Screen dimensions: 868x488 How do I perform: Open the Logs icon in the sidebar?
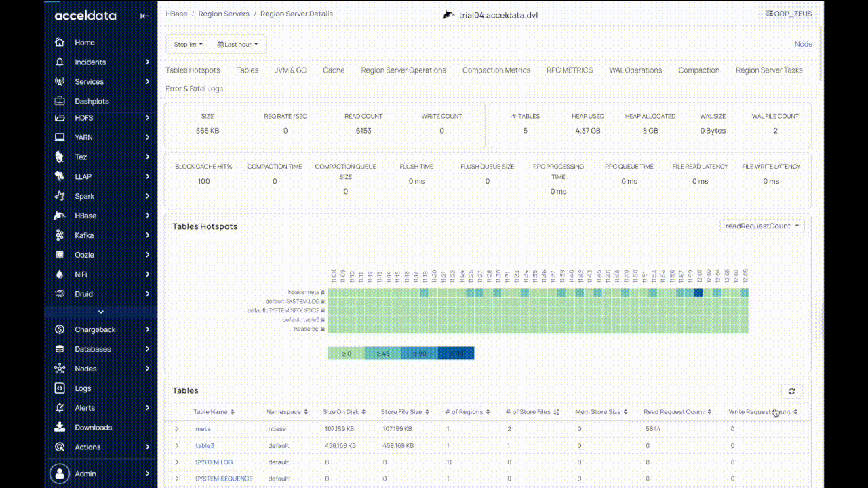(60, 388)
